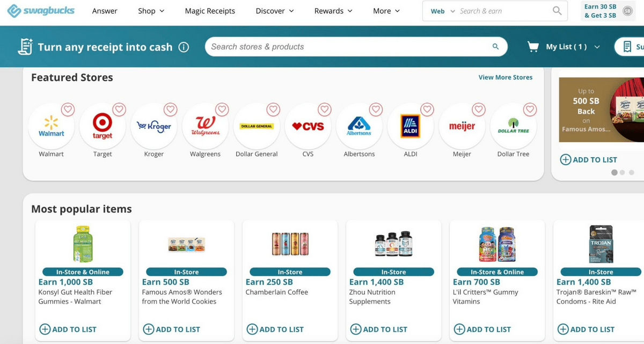Open the Answer page
644x344 pixels.
pos(105,11)
